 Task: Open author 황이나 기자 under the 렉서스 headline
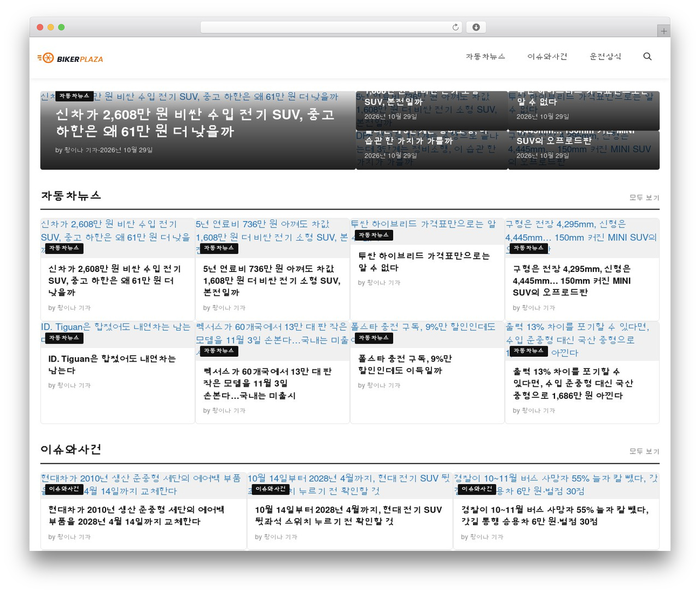228,411
